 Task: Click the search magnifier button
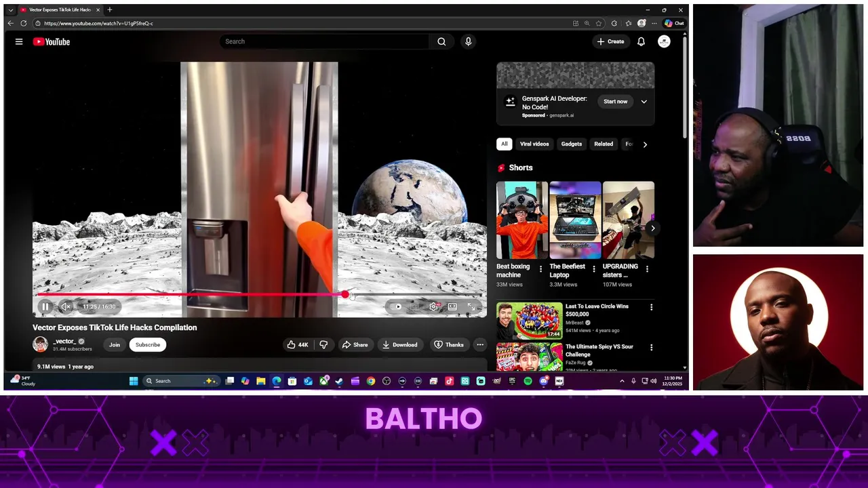point(441,41)
